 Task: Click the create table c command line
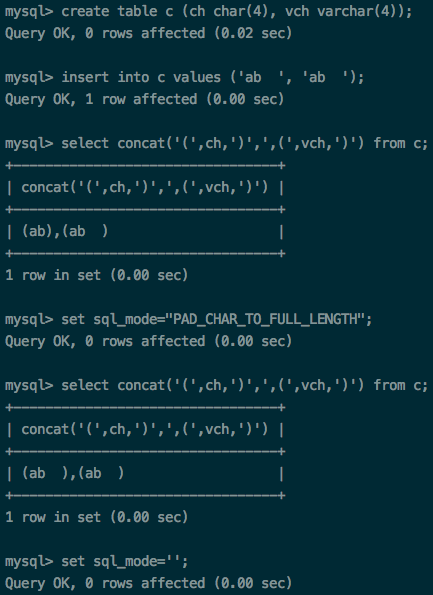tap(208, 11)
